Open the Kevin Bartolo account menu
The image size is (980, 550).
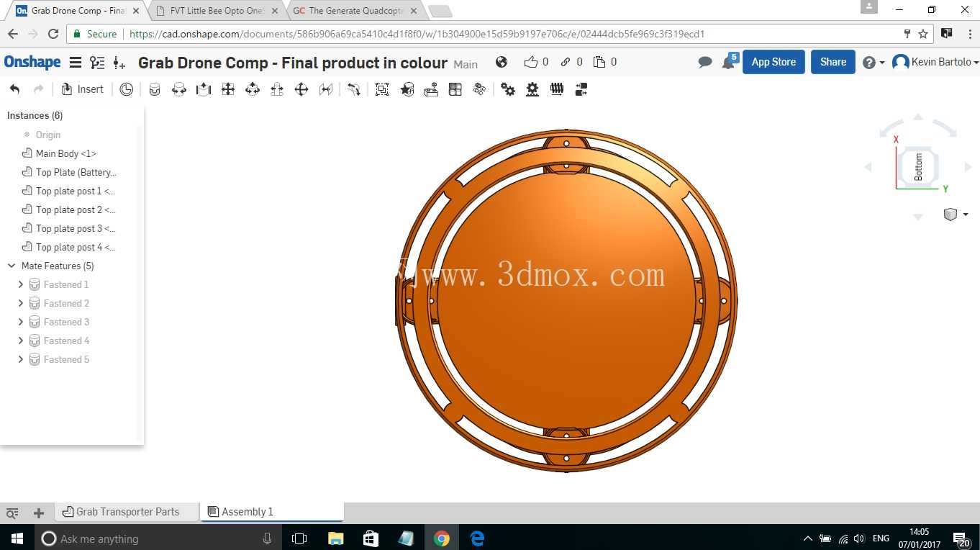click(935, 62)
